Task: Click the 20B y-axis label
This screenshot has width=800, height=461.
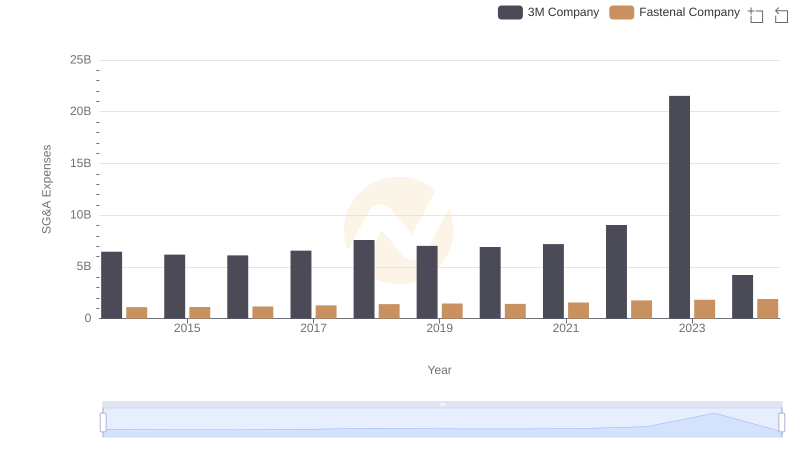Action: pos(81,111)
